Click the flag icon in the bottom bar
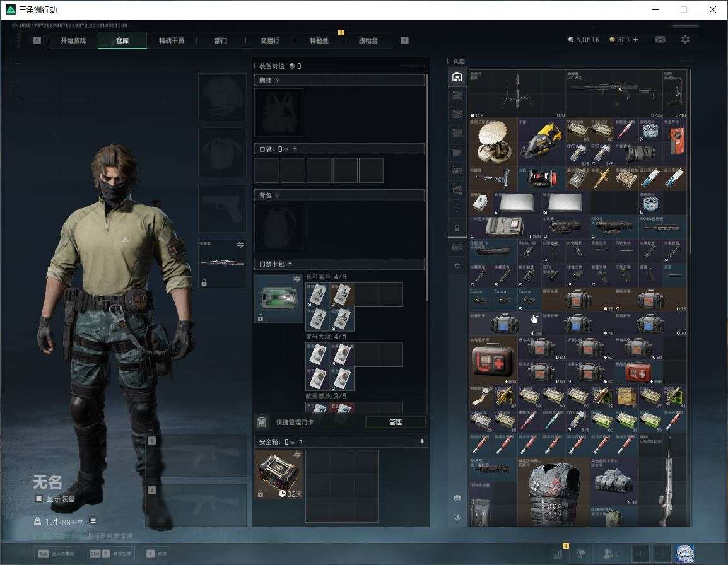 pyautogui.click(x=580, y=553)
